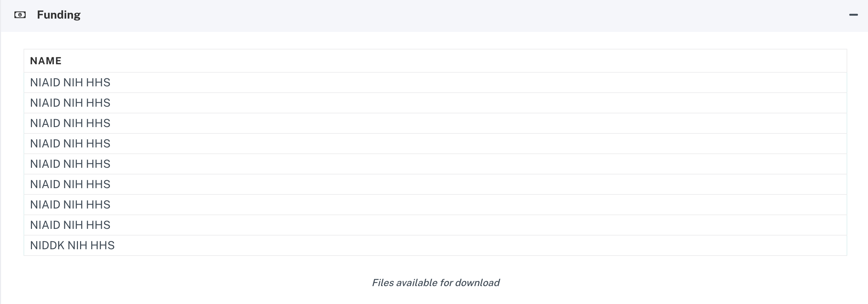Image resolution: width=868 pixels, height=304 pixels.
Task: Open the Files available for download link
Action: click(x=436, y=283)
